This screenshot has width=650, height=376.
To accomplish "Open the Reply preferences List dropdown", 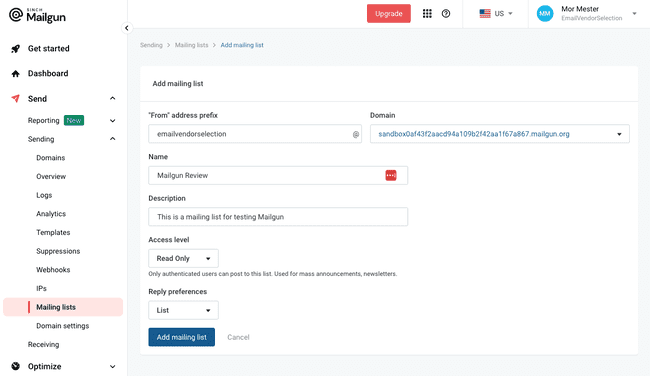I will [183, 310].
